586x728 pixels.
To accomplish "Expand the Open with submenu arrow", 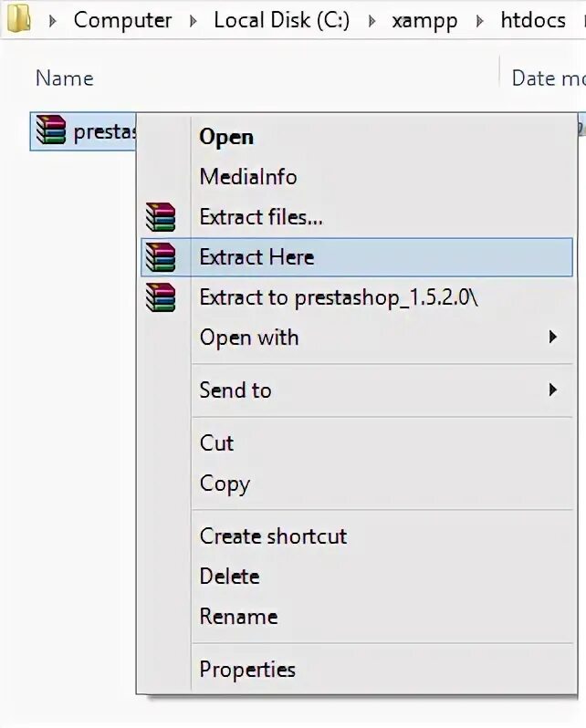I will click(x=552, y=337).
